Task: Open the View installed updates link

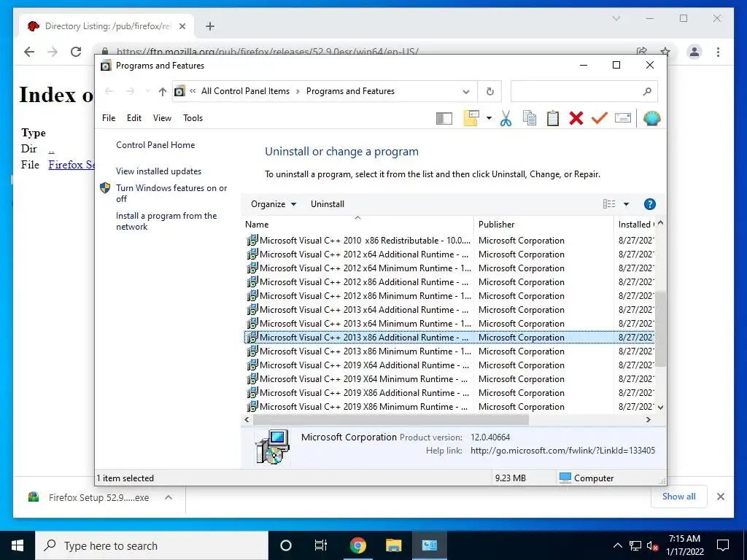Action: (158, 171)
